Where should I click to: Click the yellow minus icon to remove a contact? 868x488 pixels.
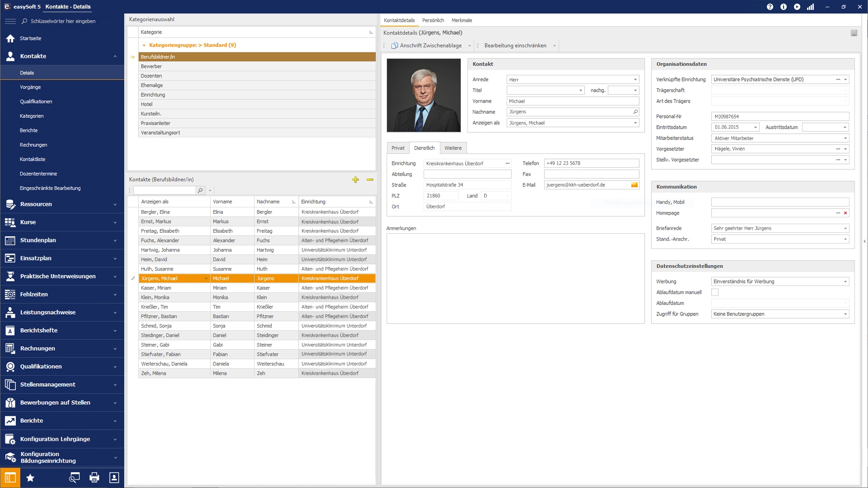coord(370,180)
